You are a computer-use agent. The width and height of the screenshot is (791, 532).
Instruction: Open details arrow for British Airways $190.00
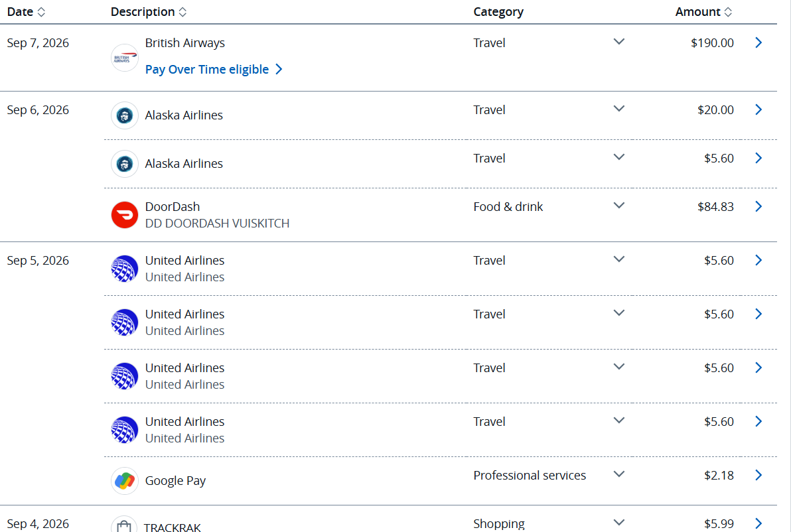[758, 42]
